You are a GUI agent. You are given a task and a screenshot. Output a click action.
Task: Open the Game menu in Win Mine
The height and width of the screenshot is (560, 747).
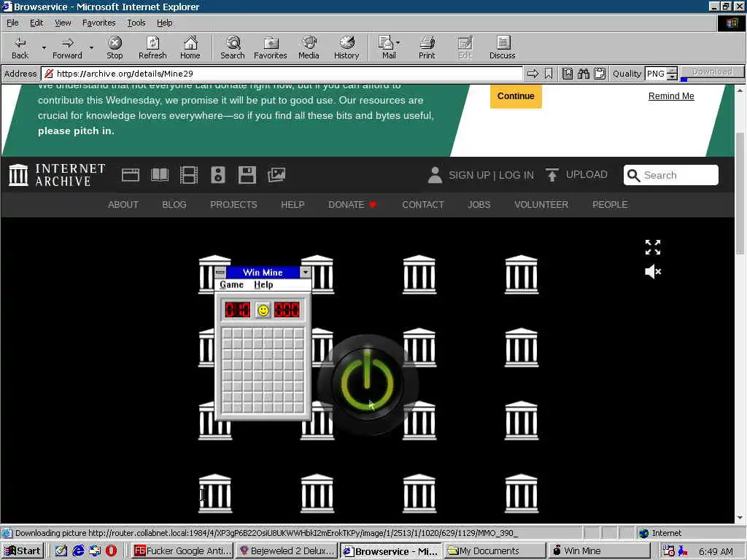(231, 285)
